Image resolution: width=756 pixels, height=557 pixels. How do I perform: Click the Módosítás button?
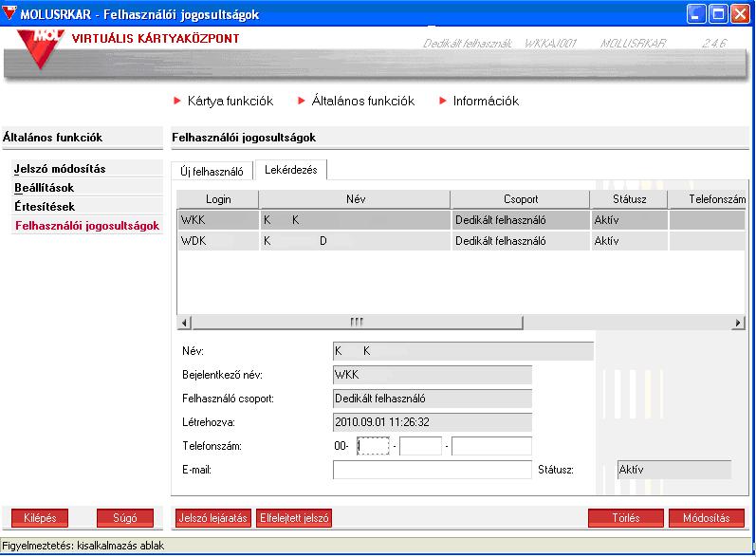(x=707, y=518)
